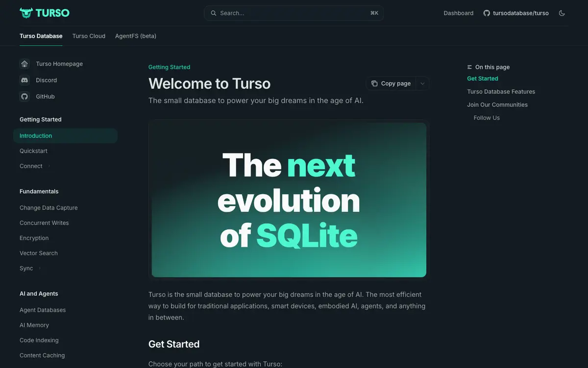Expand the Connect sidebar chevron
The height and width of the screenshot is (368, 588).
point(49,166)
